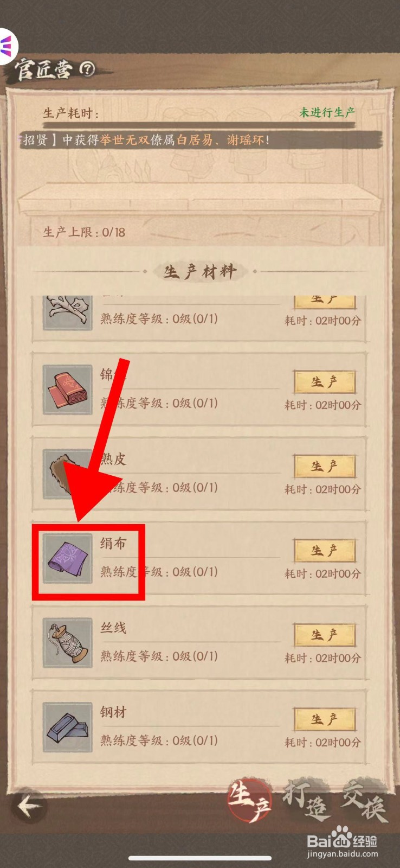The width and height of the screenshot is (400, 868).
Task: Click 生产 button for 锦缎
Action: (324, 382)
